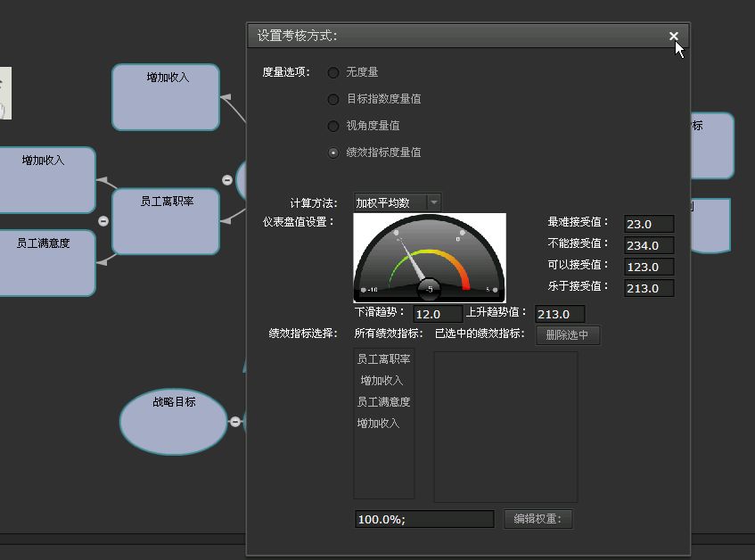This screenshot has height=560, width=755.
Task: Click the 100.0% weight text field
Action: [423, 519]
